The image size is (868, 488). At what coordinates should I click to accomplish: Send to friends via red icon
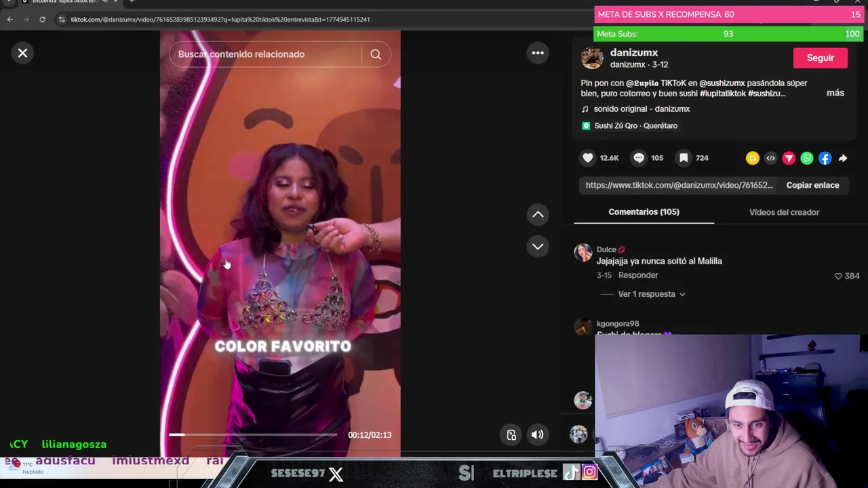click(789, 158)
